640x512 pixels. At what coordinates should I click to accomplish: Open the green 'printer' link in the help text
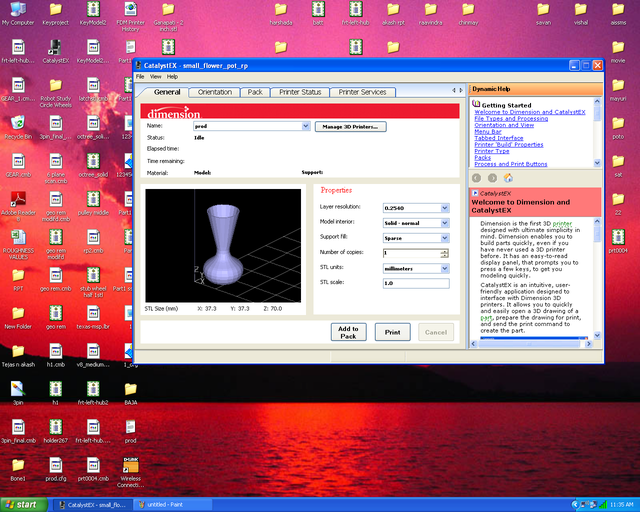point(562,223)
